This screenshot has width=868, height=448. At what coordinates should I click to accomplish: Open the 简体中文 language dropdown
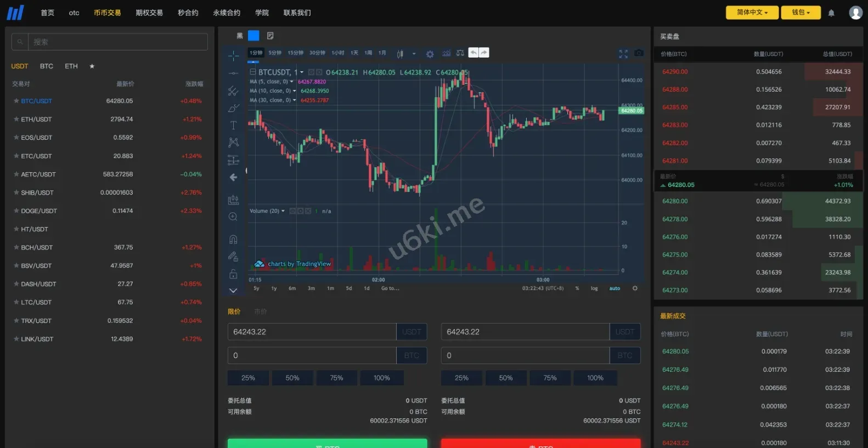point(752,13)
